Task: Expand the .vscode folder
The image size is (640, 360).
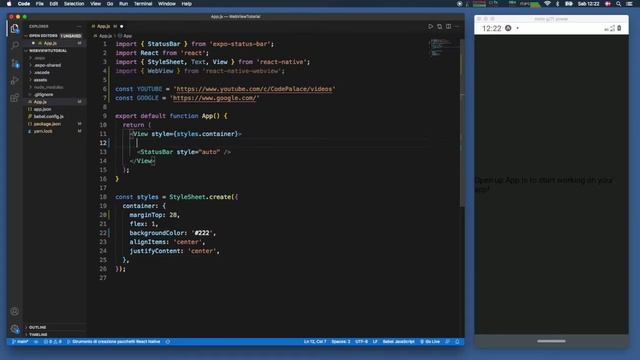Action: [42, 73]
